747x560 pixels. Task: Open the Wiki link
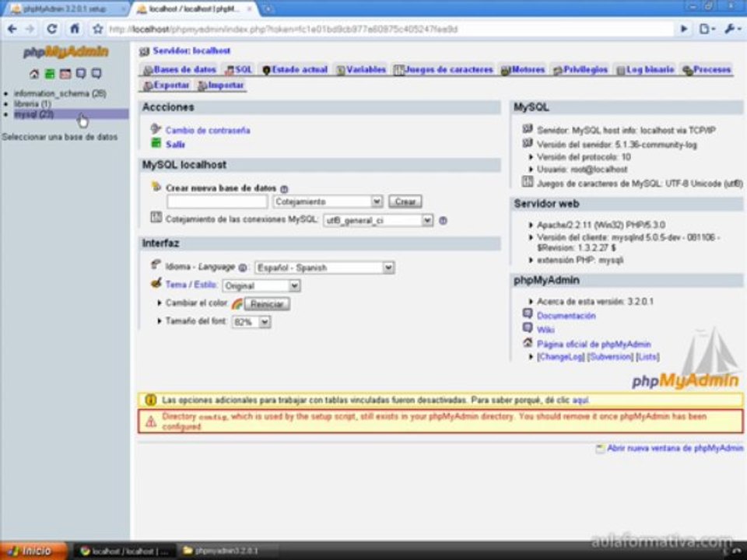[545, 330]
